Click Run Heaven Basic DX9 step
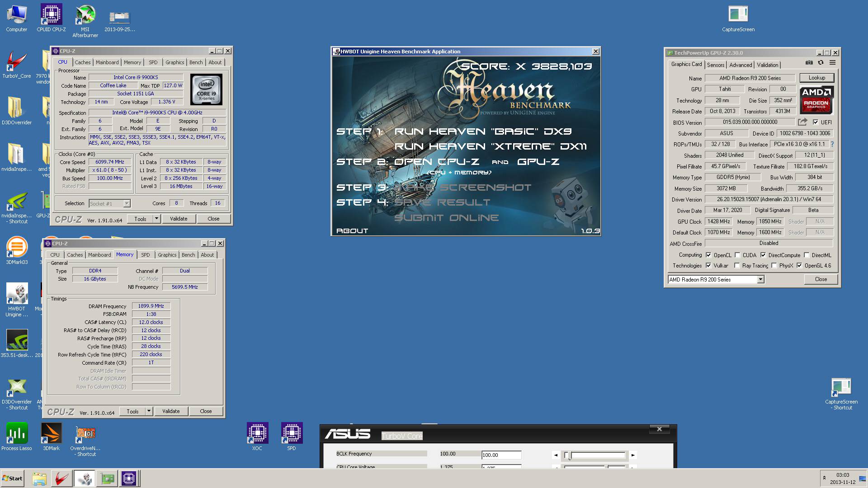 point(483,131)
